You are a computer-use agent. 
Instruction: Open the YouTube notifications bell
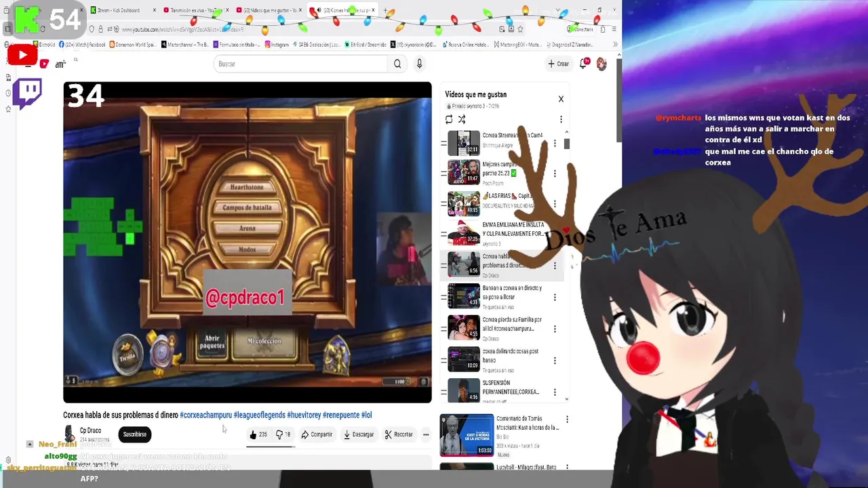coord(583,64)
